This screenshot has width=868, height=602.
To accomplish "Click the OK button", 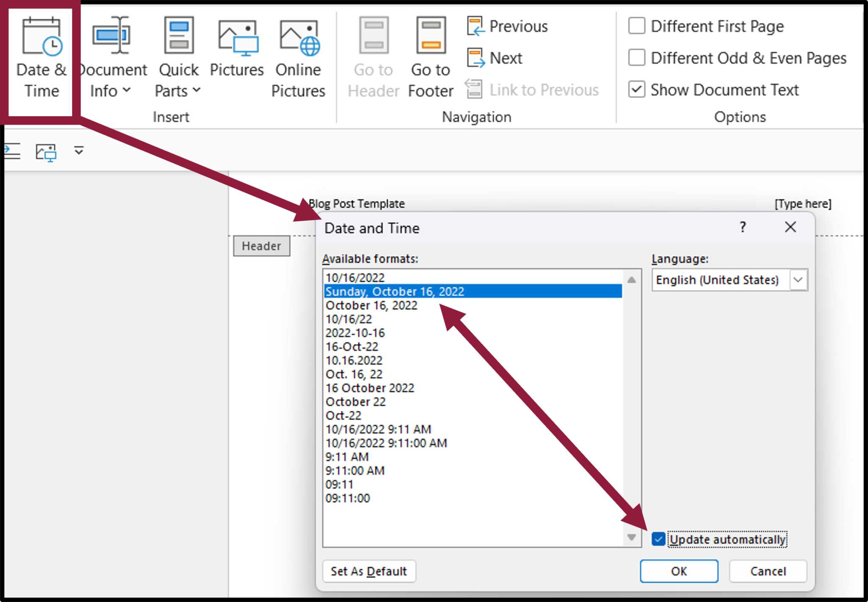I will coord(679,571).
